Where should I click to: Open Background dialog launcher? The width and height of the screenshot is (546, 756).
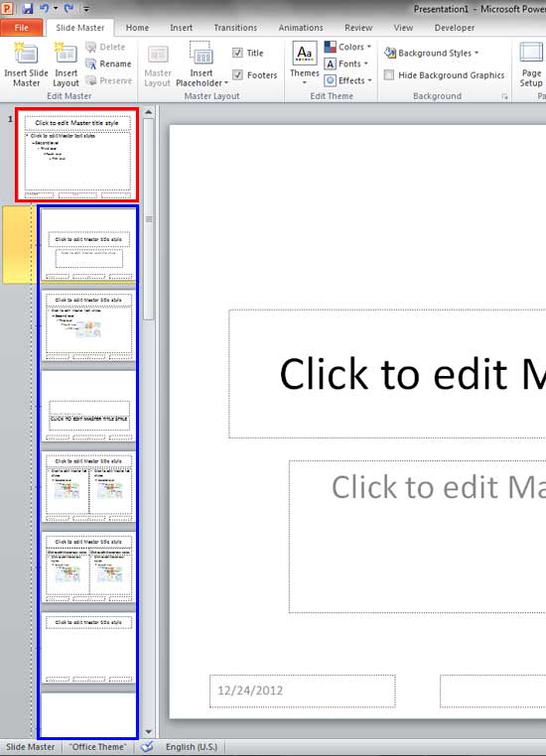(x=504, y=96)
